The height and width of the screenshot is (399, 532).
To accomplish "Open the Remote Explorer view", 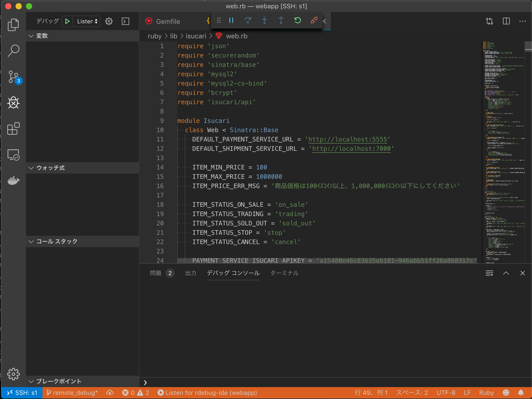I will (x=13, y=155).
